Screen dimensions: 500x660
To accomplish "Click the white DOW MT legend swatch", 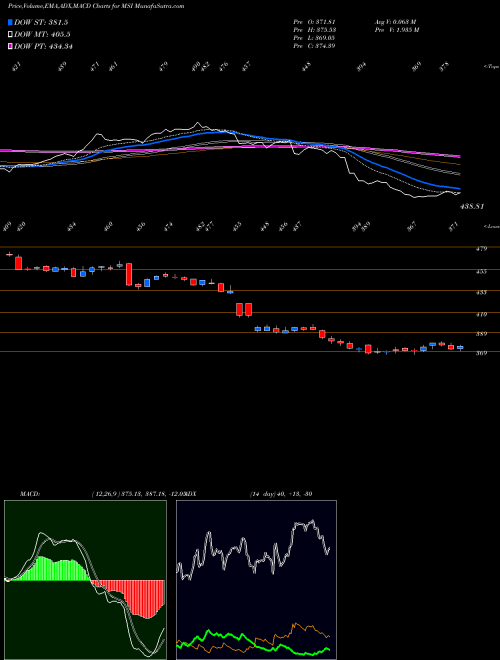I will pyautogui.click(x=10, y=35).
